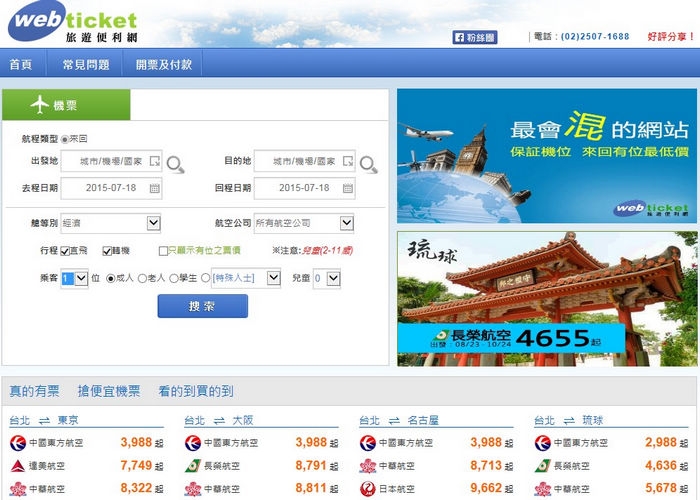
Task: Select the 成人 passenger radio
Action: tap(111, 279)
